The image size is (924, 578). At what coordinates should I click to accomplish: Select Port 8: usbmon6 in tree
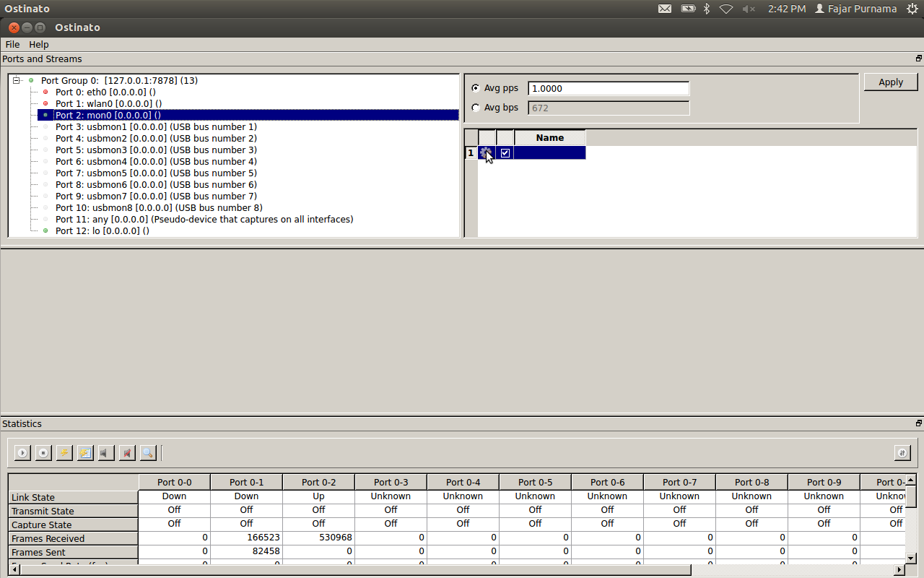[x=156, y=184]
